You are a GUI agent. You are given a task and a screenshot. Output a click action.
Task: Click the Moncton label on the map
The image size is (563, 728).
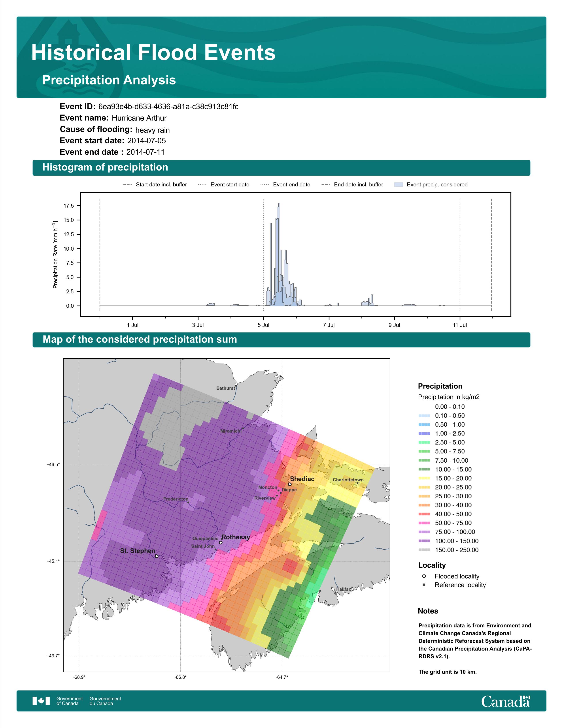(268, 487)
